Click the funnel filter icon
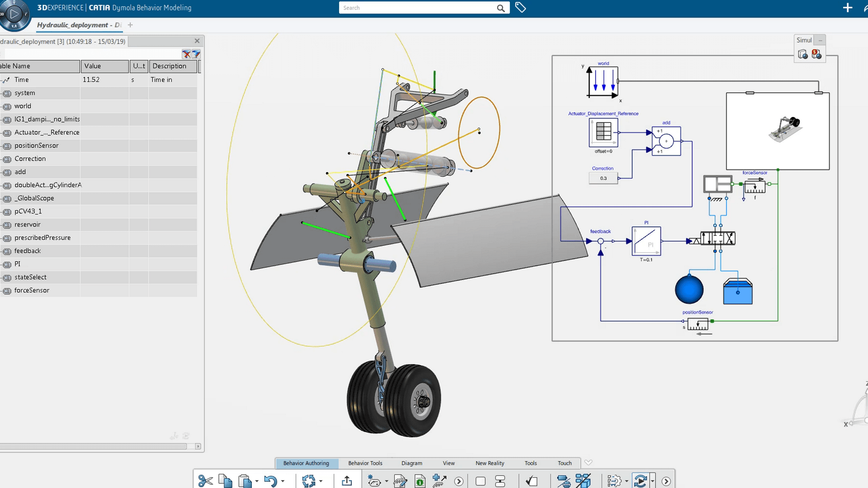This screenshot has width=868, height=488. pyautogui.click(x=196, y=54)
